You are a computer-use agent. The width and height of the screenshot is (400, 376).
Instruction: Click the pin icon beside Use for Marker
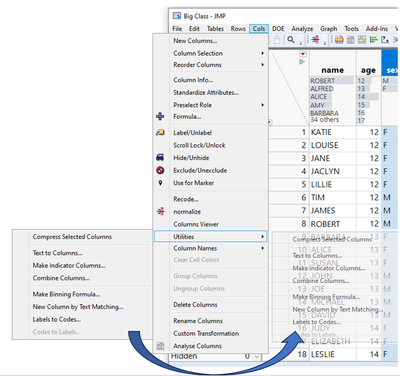coord(160,183)
